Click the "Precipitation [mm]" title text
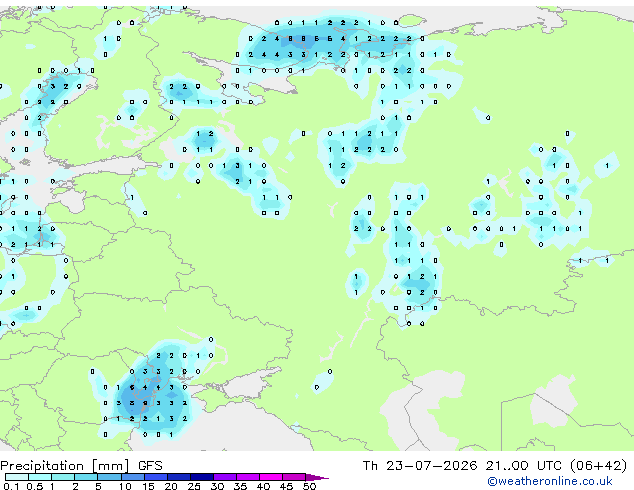This screenshot has width=634, height=490. click(x=65, y=466)
